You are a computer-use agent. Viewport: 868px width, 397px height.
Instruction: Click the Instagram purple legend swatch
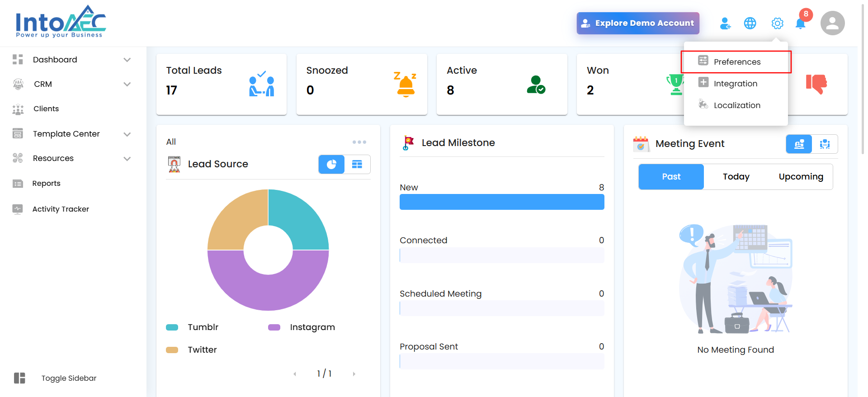click(x=274, y=327)
